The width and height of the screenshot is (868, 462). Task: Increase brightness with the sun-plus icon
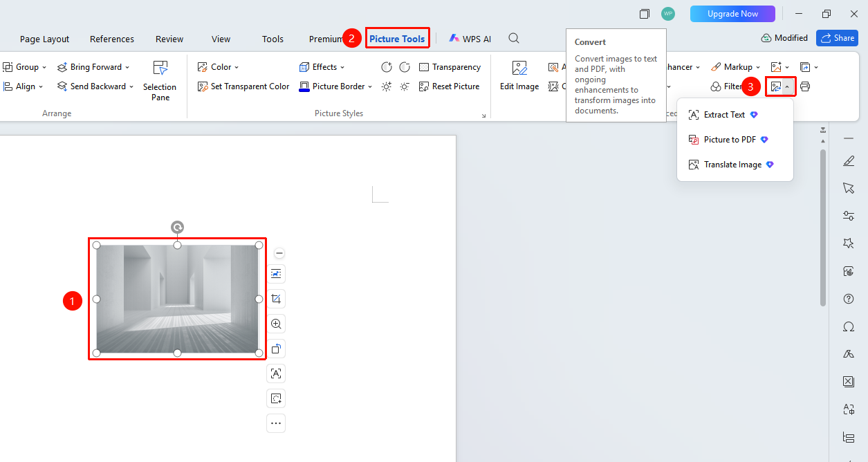pos(387,86)
